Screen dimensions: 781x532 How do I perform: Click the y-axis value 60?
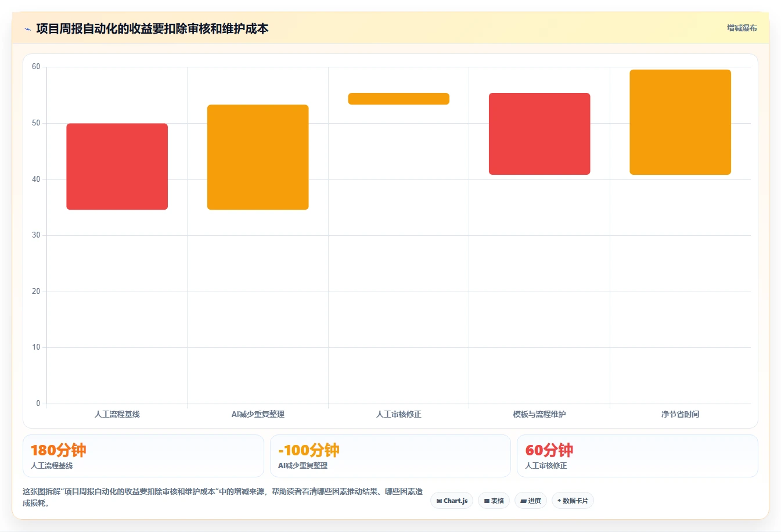coord(36,67)
